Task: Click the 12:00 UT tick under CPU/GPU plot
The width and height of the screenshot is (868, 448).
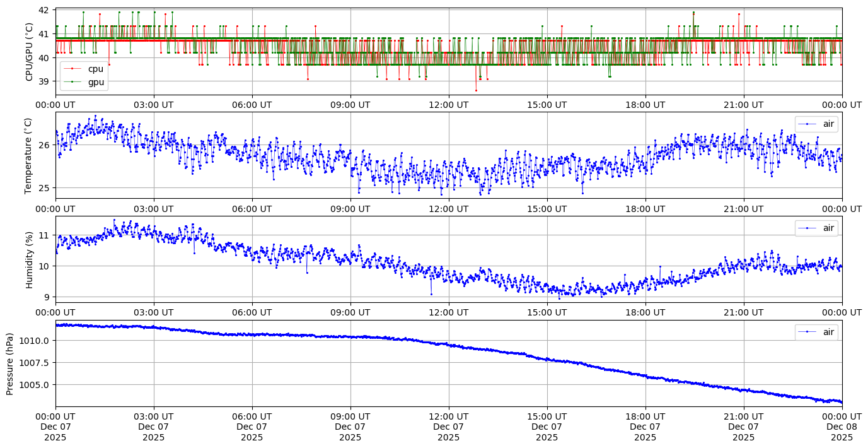Action: point(448,105)
